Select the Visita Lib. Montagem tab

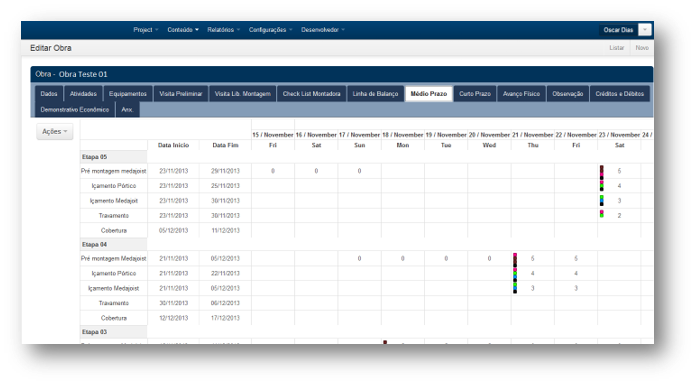coord(242,93)
